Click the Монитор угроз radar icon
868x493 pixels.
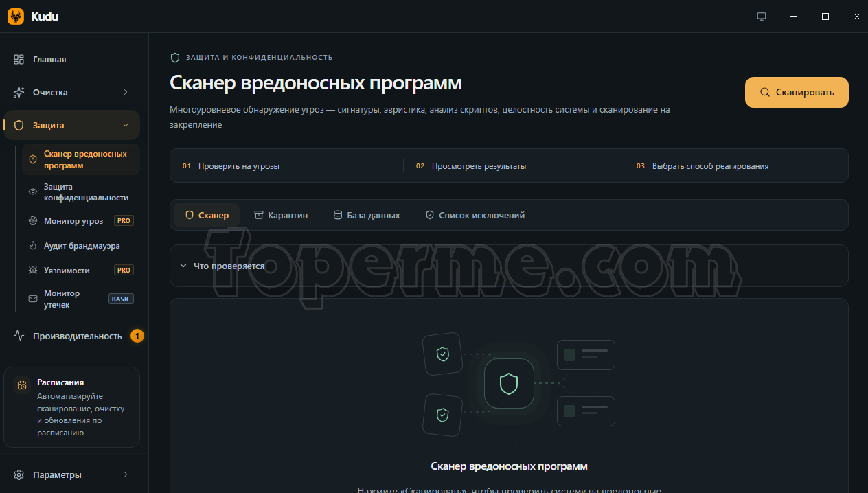[x=33, y=221]
